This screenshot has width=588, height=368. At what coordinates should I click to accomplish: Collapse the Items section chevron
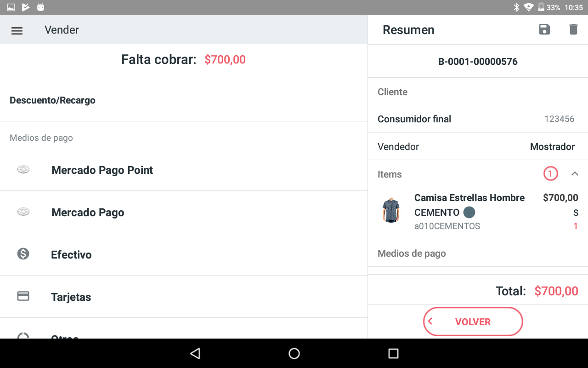tap(575, 174)
